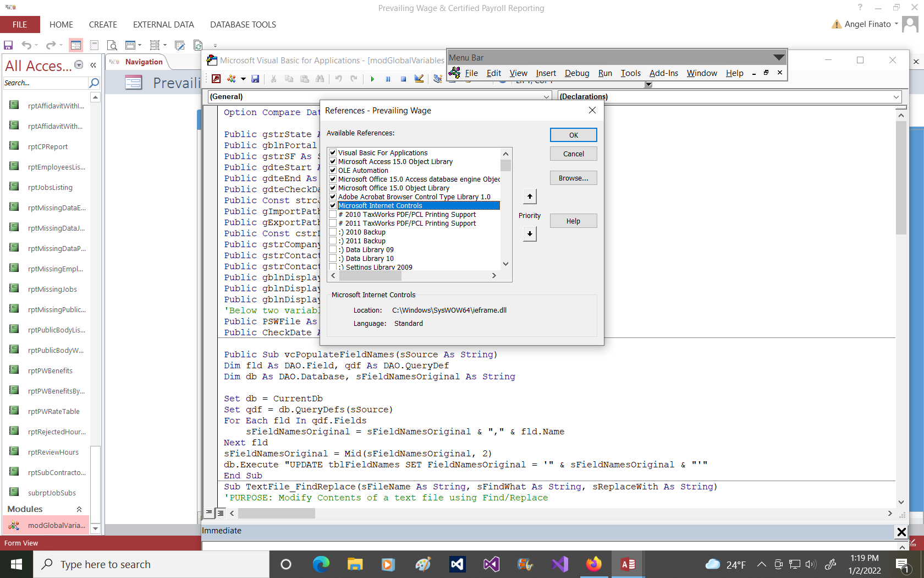The image size is (924, 578).
Task: Open the Debug menu
Action: pyautogui.click(x=576, y=73)
